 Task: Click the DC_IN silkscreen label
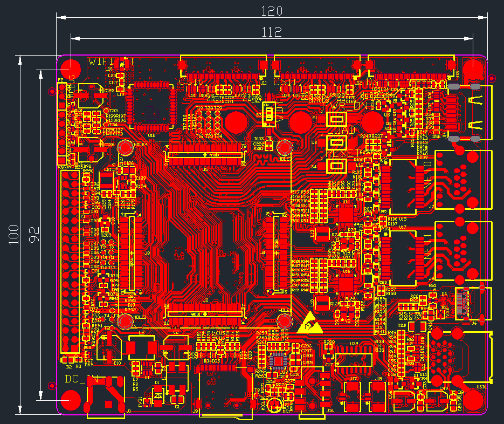pos(81,379)
